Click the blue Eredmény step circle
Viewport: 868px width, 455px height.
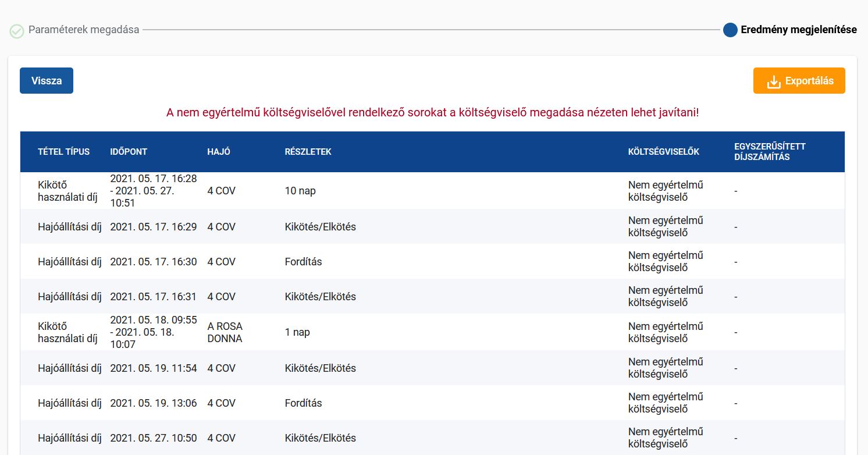pos(730,30)
